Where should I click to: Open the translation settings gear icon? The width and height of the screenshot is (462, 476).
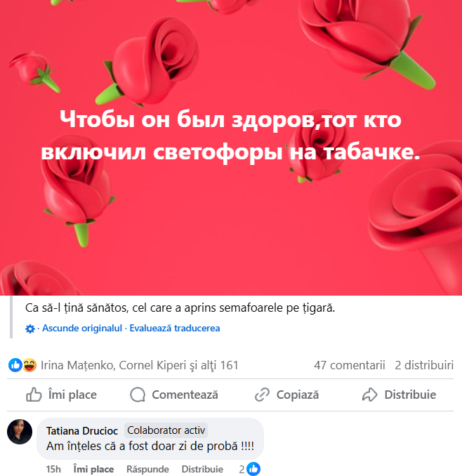[x=29, y=329]
